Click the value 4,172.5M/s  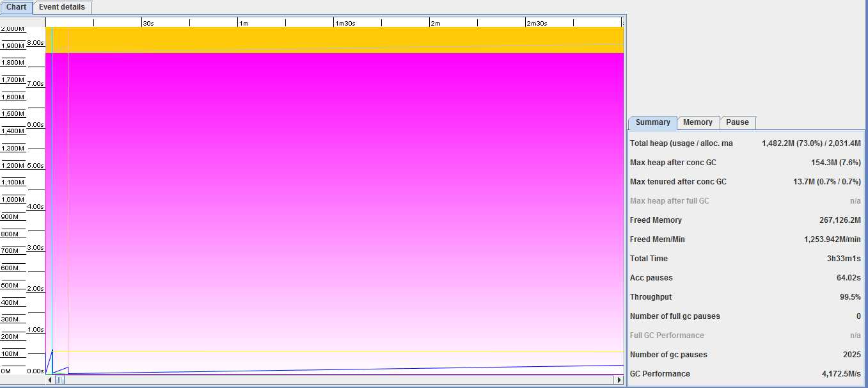click(x=841, y=374)
